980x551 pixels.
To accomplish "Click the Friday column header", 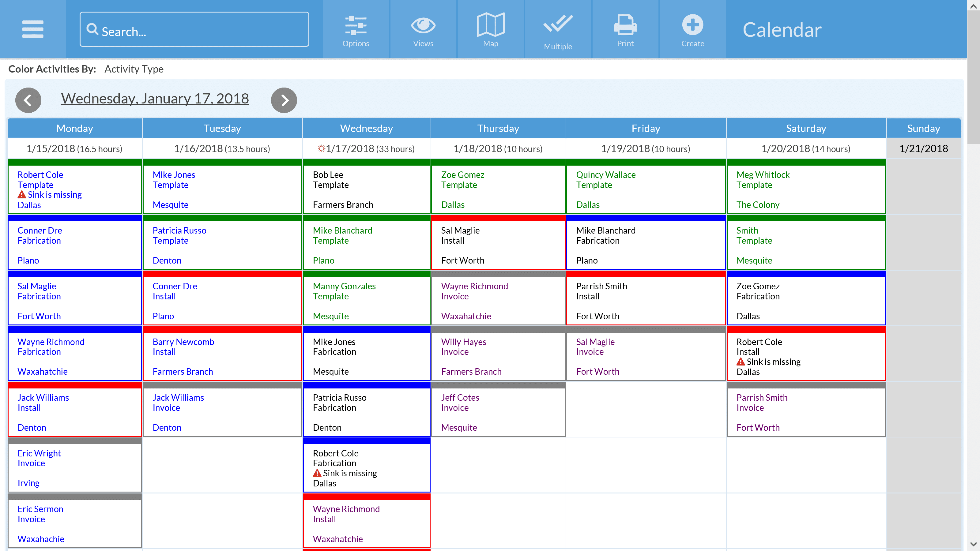I will click(646, 128).
